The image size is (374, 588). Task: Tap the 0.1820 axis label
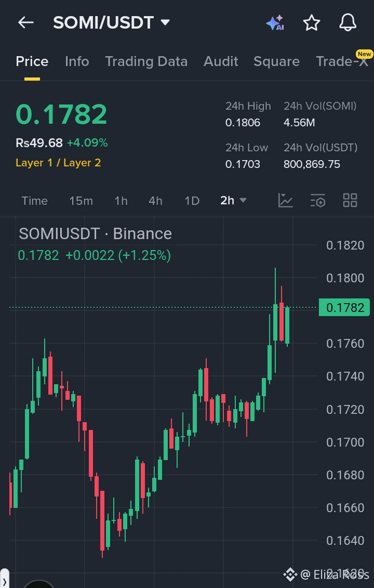[x=345, y=245]
